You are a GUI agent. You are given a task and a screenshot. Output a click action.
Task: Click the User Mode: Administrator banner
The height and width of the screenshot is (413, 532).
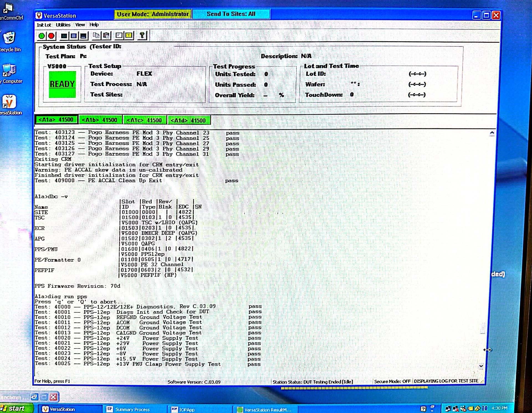(x=153, y=14)
